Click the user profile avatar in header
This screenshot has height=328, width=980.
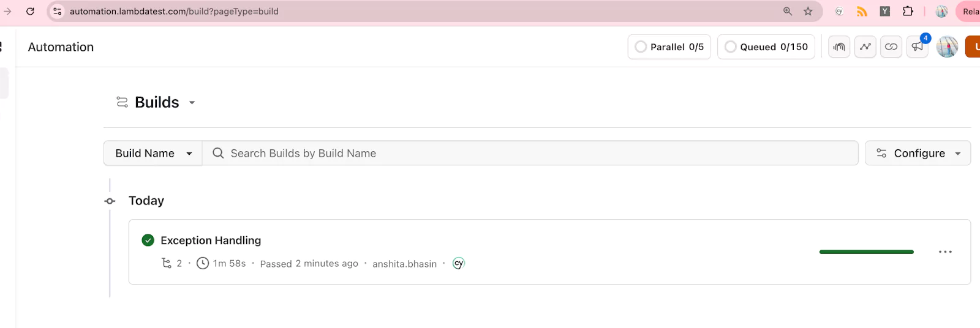pyautogui.click(x=947, y=47)
